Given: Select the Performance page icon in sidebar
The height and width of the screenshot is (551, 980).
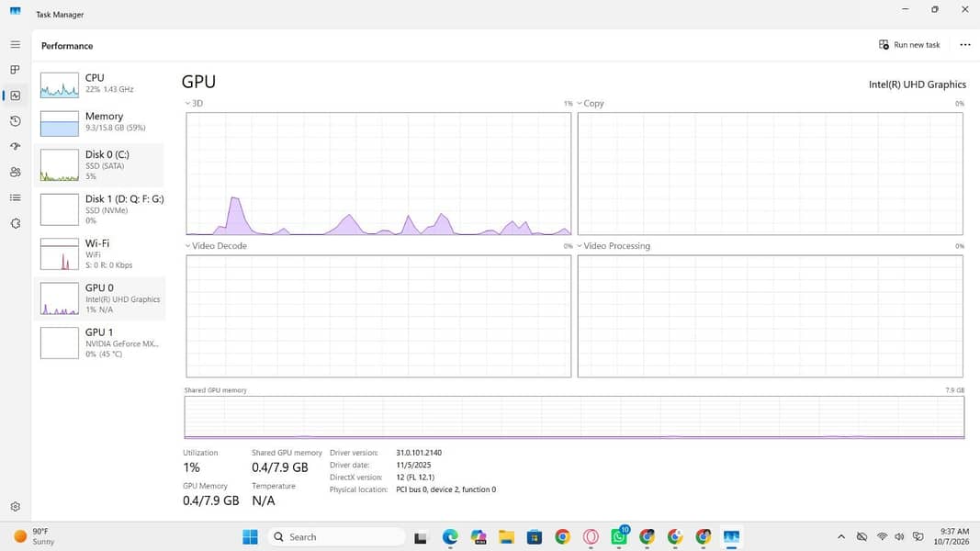Looking at the screenshot, I should coord(15,96).
